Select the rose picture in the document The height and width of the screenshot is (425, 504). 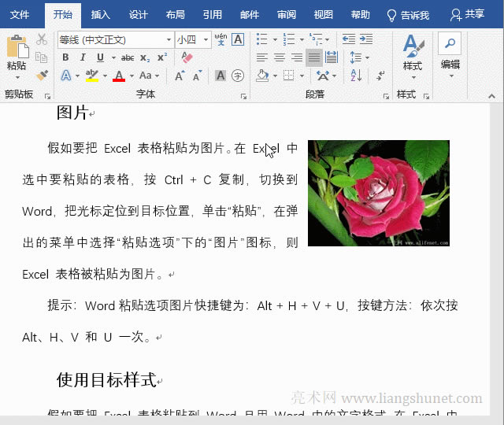pos(378,193)
